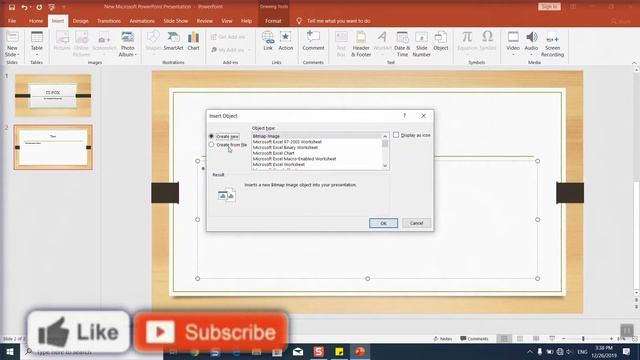
Task: Click the zoom slider handle in status bar
Action: (583, 339)
